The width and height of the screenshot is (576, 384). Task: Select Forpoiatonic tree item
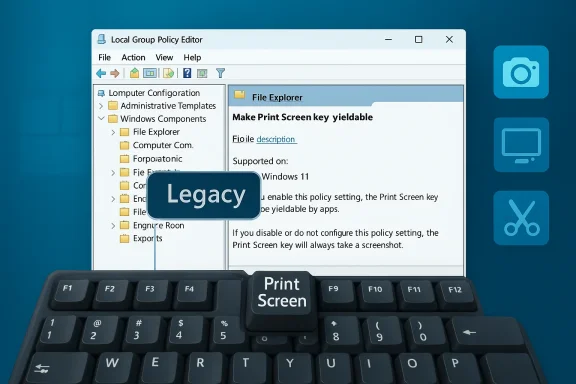coord(157,159)
